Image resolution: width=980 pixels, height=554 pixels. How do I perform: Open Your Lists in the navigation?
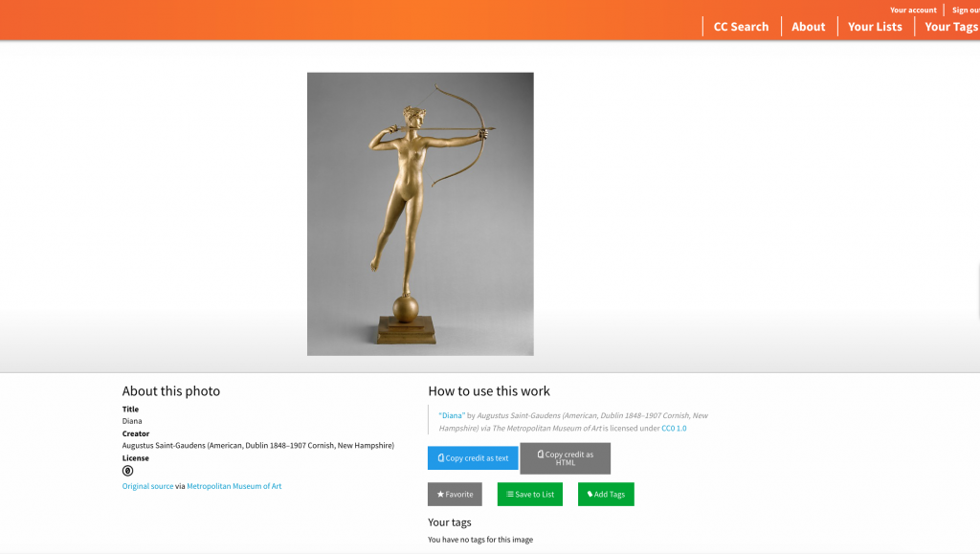[x=875, y=27]
